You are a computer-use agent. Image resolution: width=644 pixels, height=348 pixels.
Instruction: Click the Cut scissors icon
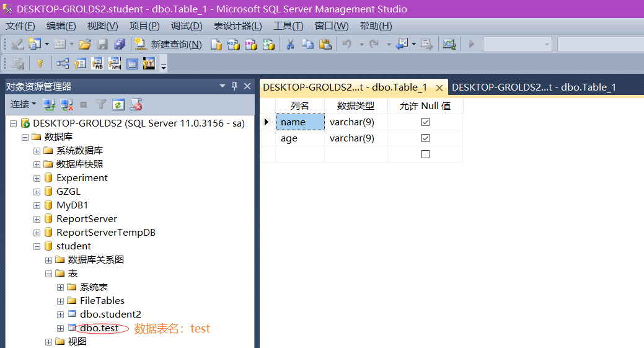290,44
